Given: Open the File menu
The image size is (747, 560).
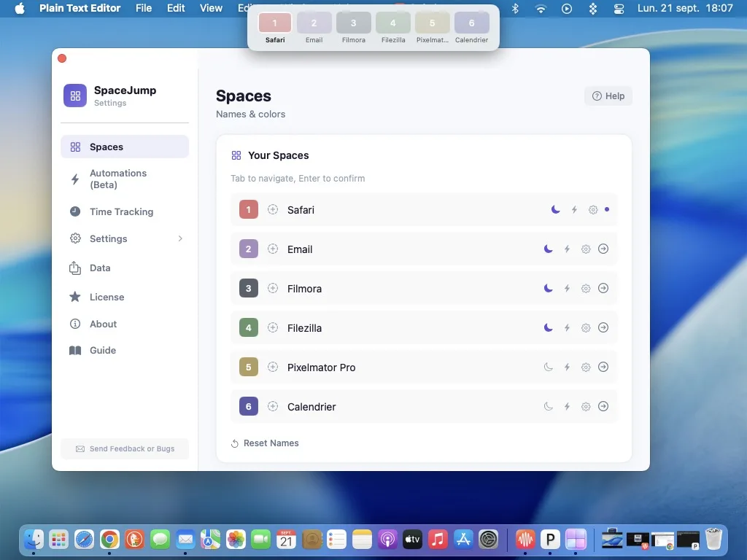Looking at the screenshot, I should pyautogui.click(x=144, y=8).
